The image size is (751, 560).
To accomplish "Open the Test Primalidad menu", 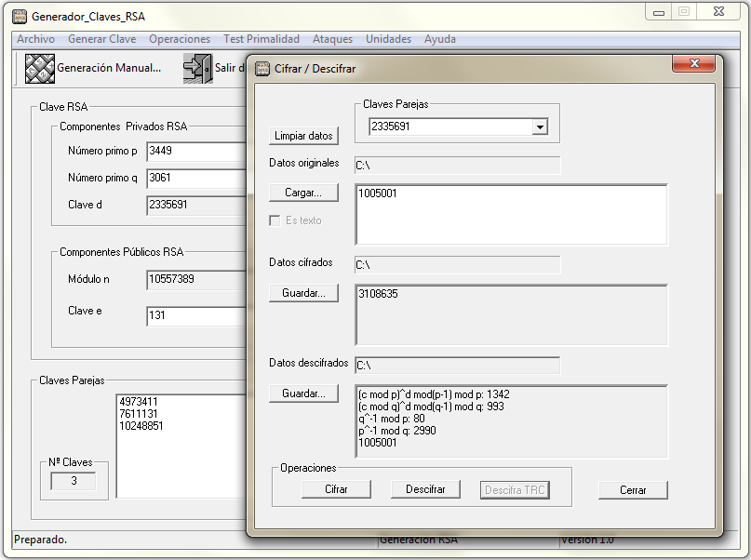I will coord(262,39).
